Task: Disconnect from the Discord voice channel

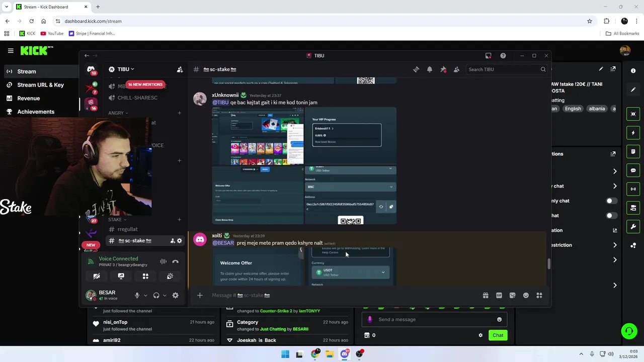Action: coord(175,261)
